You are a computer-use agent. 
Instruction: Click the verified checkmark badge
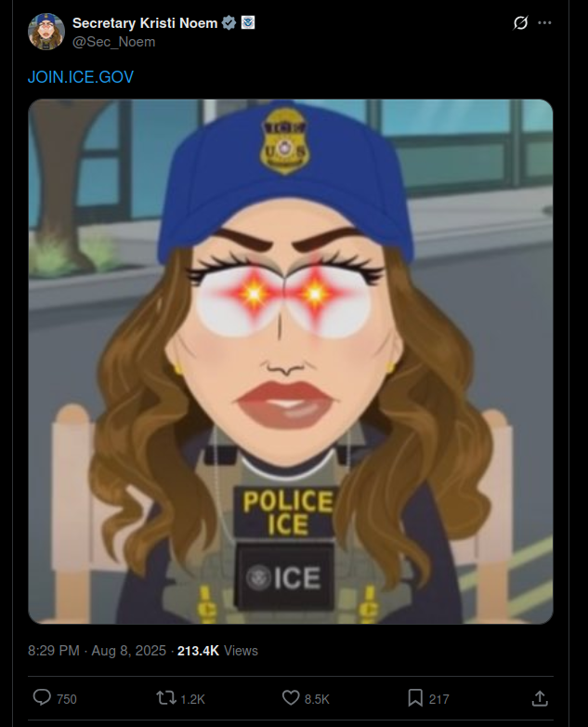229,22
